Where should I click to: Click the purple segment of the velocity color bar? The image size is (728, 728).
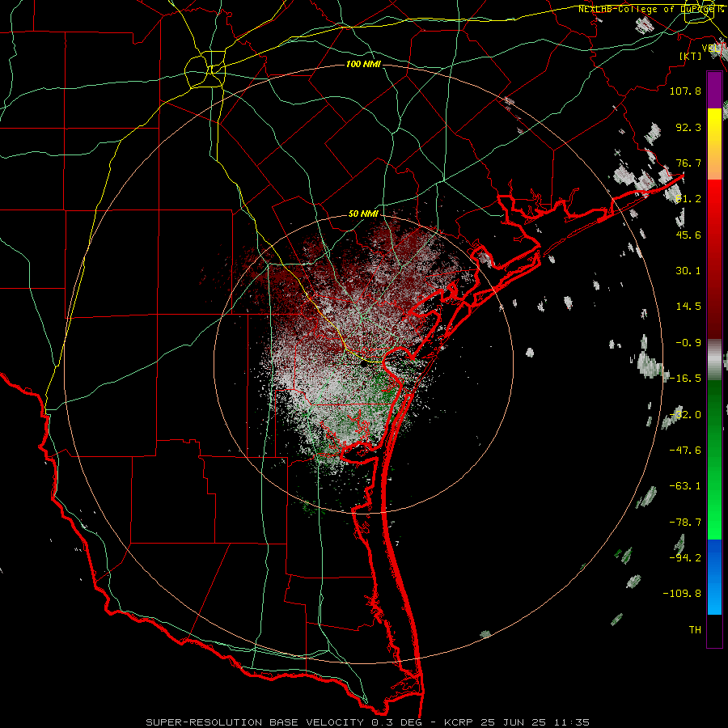point(714,90)
